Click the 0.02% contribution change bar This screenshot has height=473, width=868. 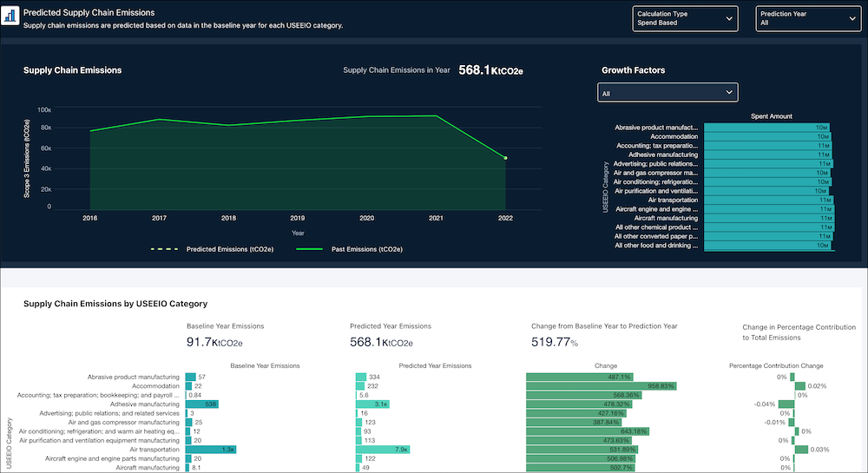(800, 386)
